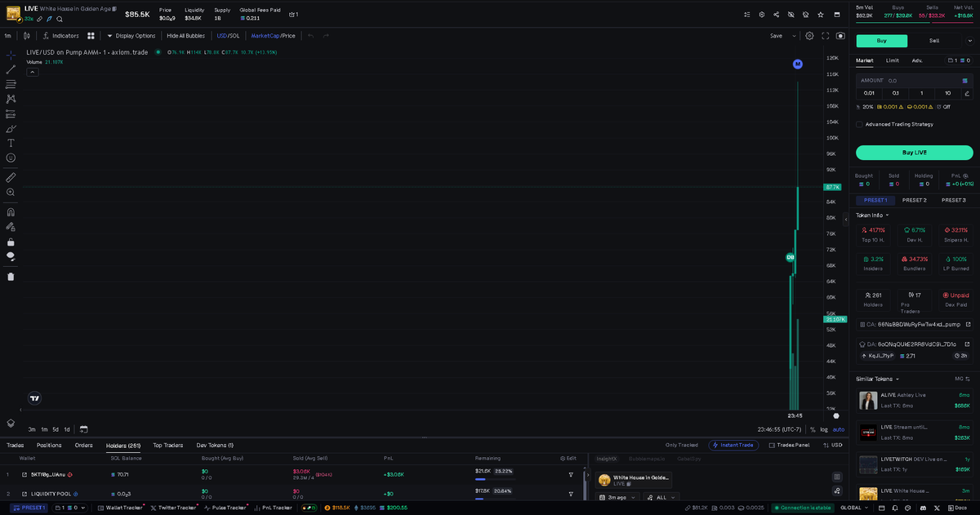This screenshot has height=515, width=980.
Task: Open the ALIVE Ashley Live similar token
Action: [x=915, y=400]
